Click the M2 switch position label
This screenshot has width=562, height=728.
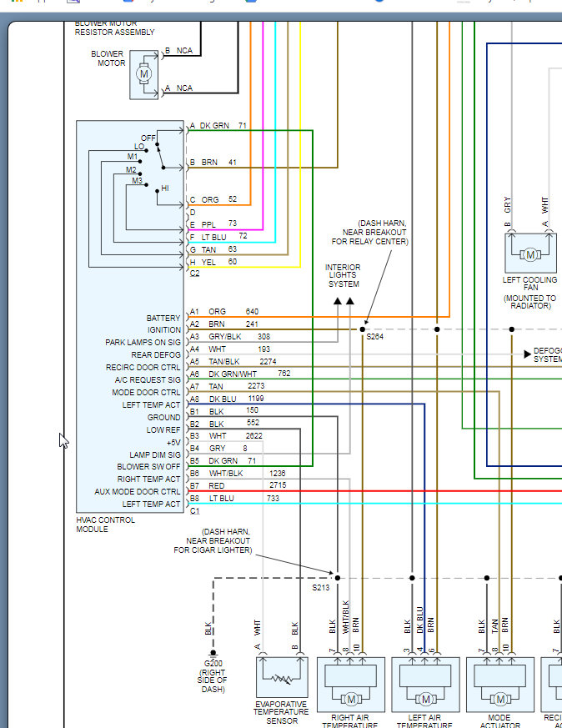[x=132, y=170]
